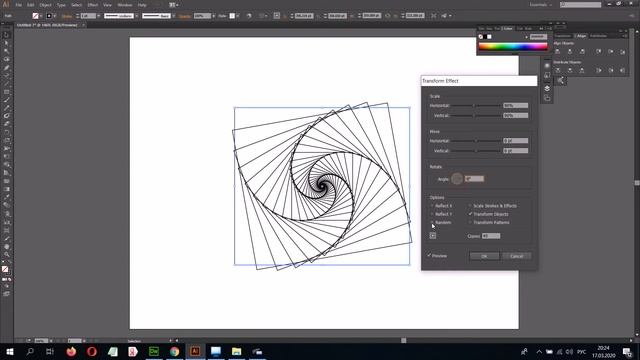This screenshot has height=360, width=640.
Task: Click Cancel in Transform Effect dialog
Action: [x=516, y=256]
